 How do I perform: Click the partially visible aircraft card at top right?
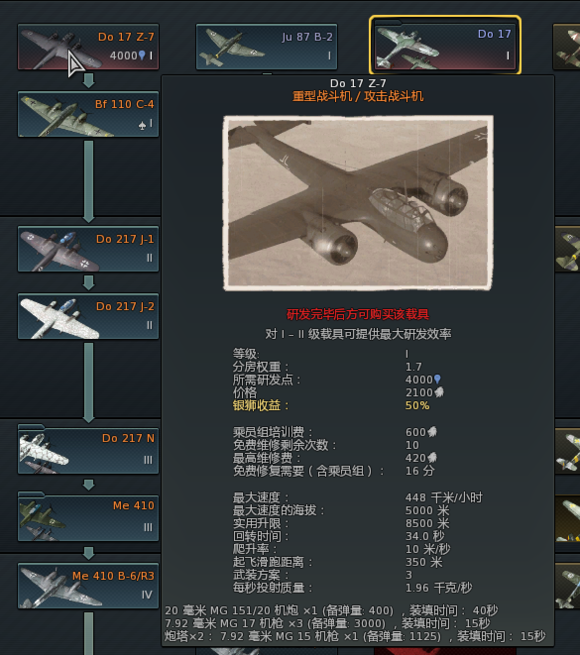click(566, 46)
